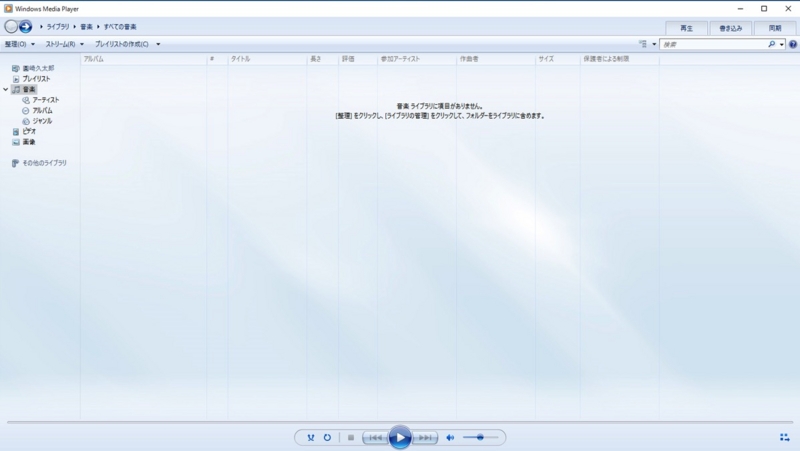Start playback with the Play button
The height and width of the screenshot is (451, 800).
pos(400,437)
